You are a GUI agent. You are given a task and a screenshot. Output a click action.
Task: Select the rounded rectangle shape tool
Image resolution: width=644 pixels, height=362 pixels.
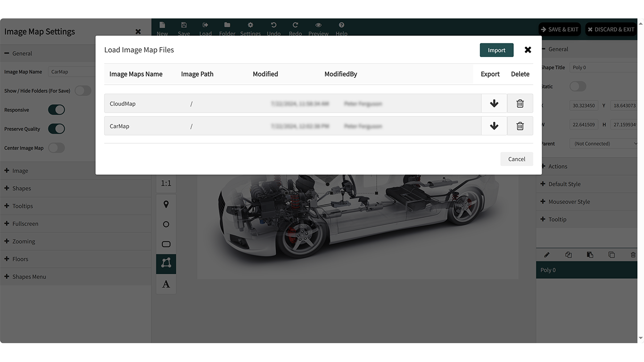(166, 244)
